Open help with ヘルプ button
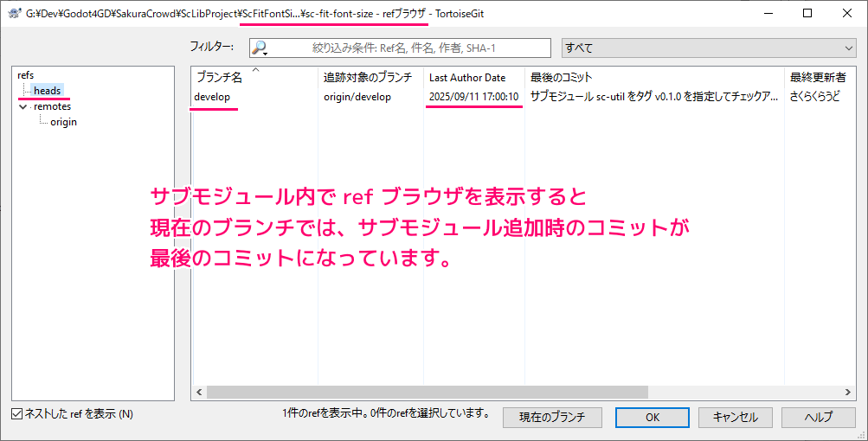Image resolution: width=868 pixels, height=441 pixels. point(818,417)
